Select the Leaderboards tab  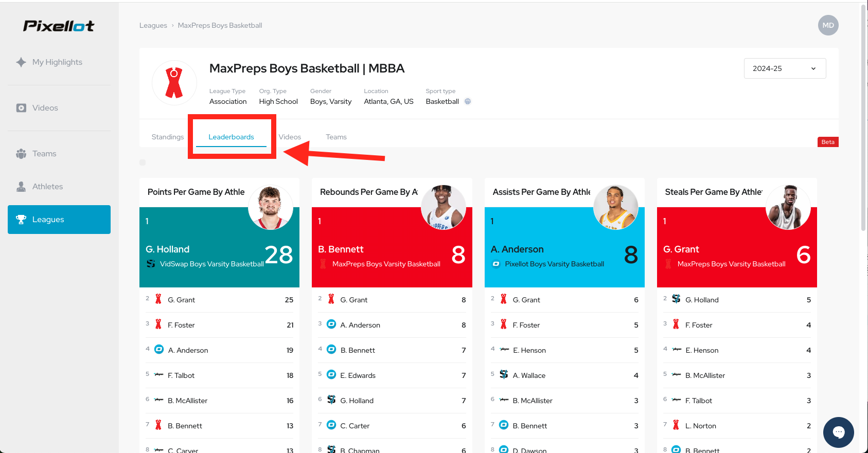pos(231,137)
